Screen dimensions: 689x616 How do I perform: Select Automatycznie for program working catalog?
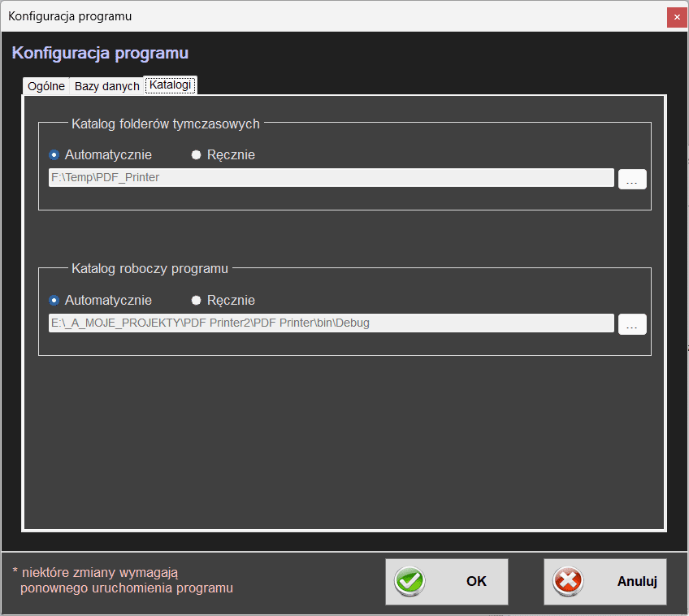click(x=54, y=301)
